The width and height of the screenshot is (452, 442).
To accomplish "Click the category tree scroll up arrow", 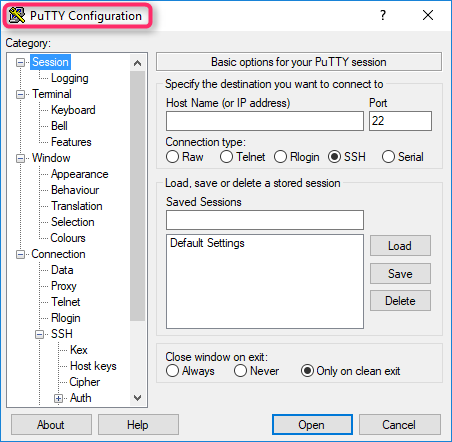I will (x=137, y=63).
